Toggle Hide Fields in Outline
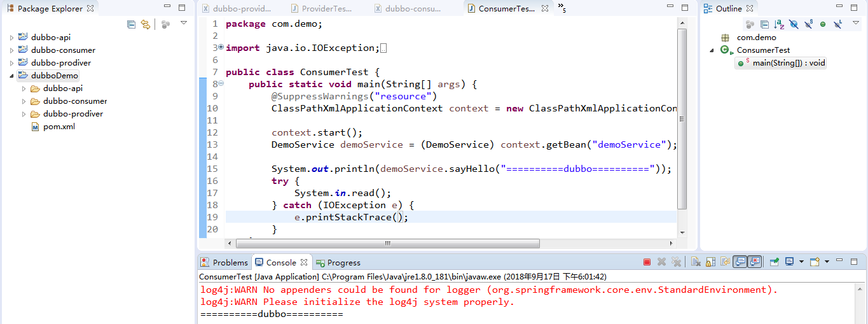Image resolution: width=868 pixels, height=324 pixels. [794, 24]
